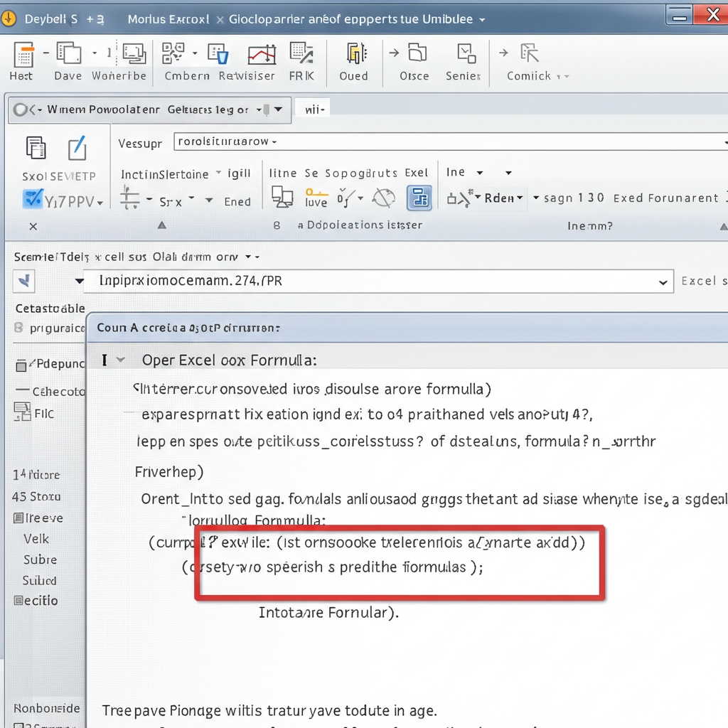Viewport: 728px width, 728px height.
Task: Open the Y17PPV dropdown arrow
Action: click(x=100, y=203)
